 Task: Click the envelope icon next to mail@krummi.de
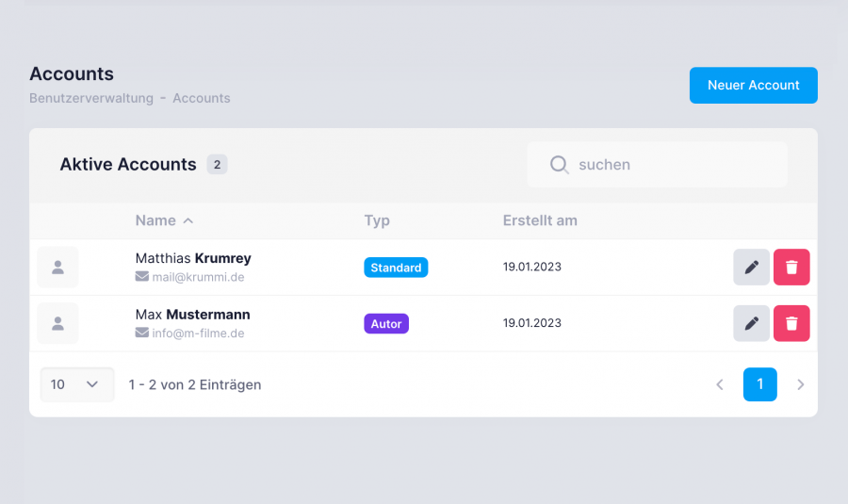pos(141,276)
